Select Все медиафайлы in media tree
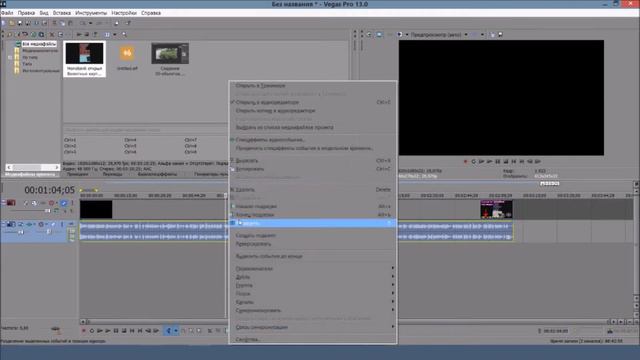Image resolution: width=640 pixels, height=360 pixels. [x=39, y=44]
